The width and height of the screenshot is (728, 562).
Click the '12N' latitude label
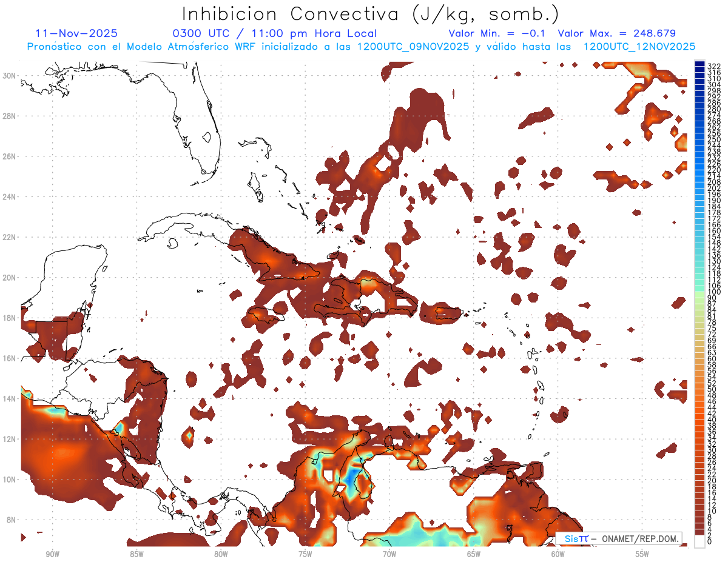click(x=9, y=439)
